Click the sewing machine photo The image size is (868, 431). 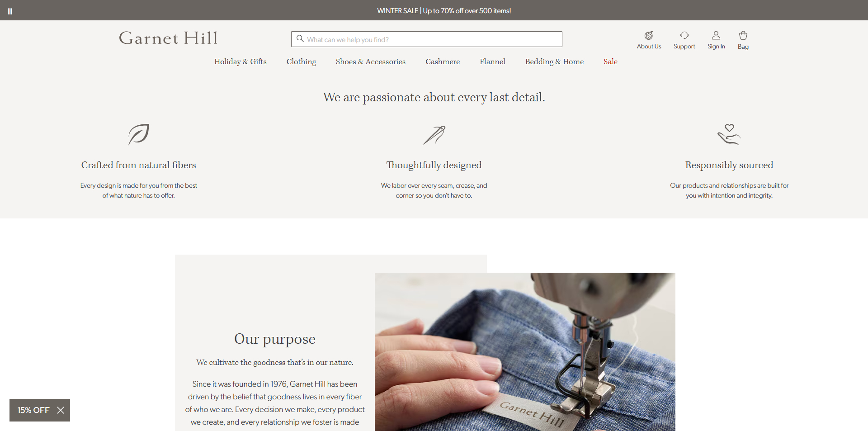pyautogui.click(x=525, y=352)
